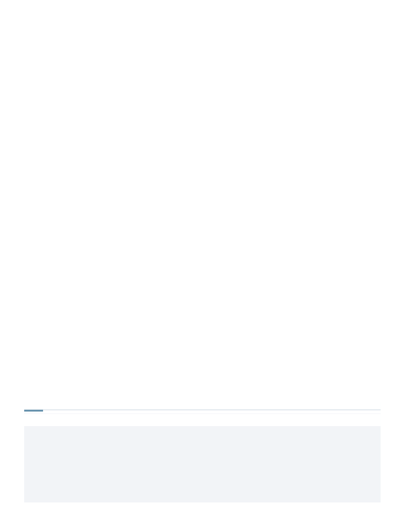Image resolution: width=411 pixels, height=532 pixels.
Task: Click white margin beneath the gray panel
Action: 202,517
